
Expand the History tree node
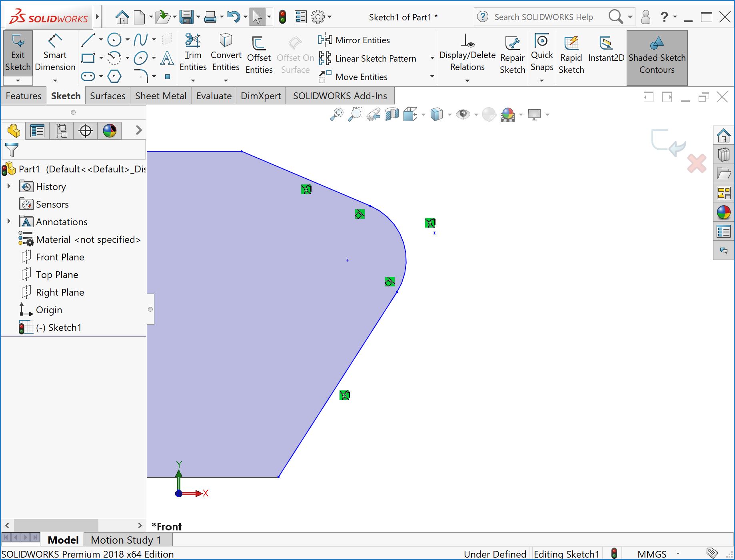(9, 186)
